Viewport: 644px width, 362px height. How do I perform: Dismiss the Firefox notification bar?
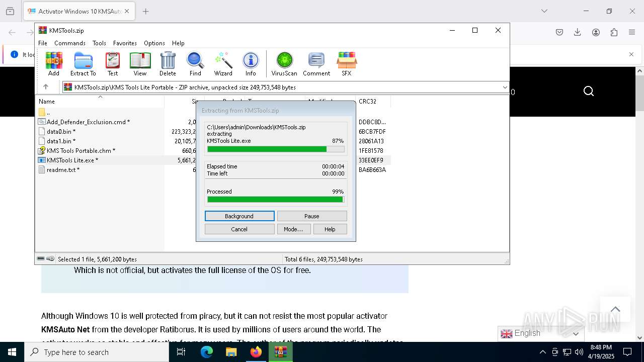[x=631, y=54]
